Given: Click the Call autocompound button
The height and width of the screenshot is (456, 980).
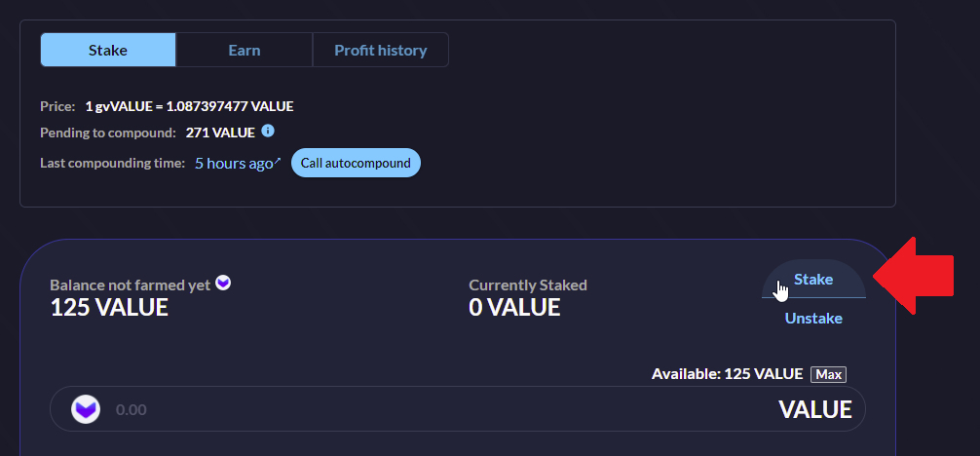Looking at the screenshot, I should [356, 164].
